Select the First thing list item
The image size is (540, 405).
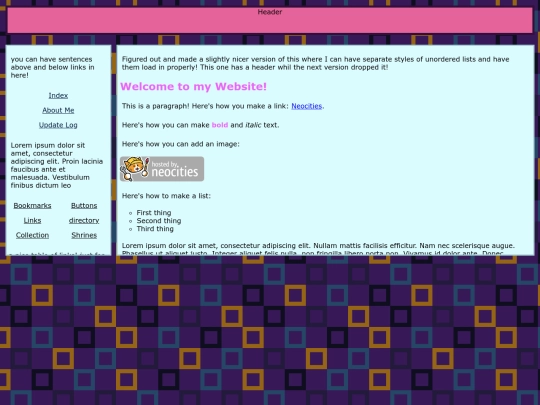(154, 213)
